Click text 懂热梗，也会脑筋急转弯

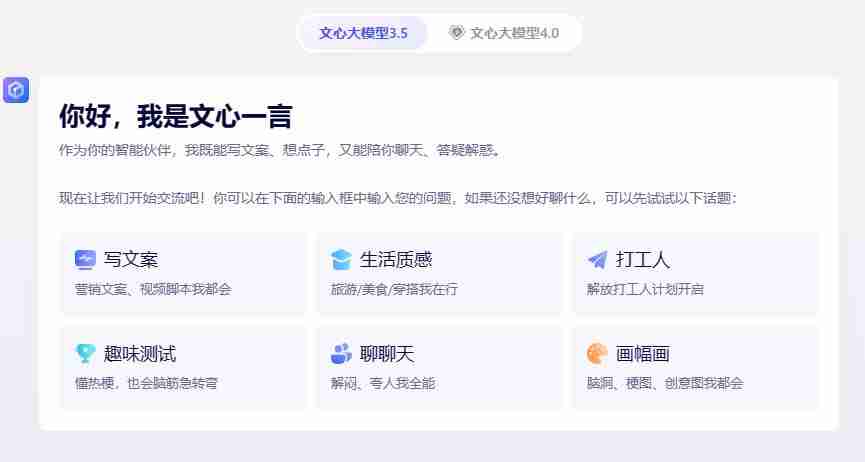pyautogui.click(x=146, y=383)
